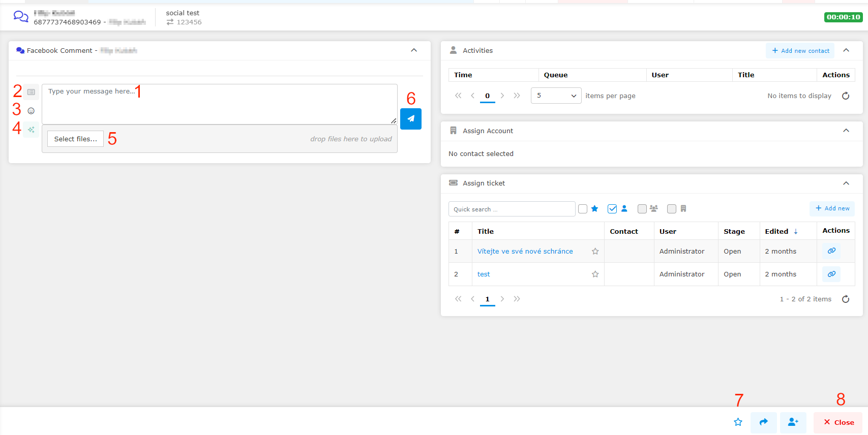Screen dimensions: 868x435
Task: Click the forward arrow icon in footer
Action: coord(763,422)
